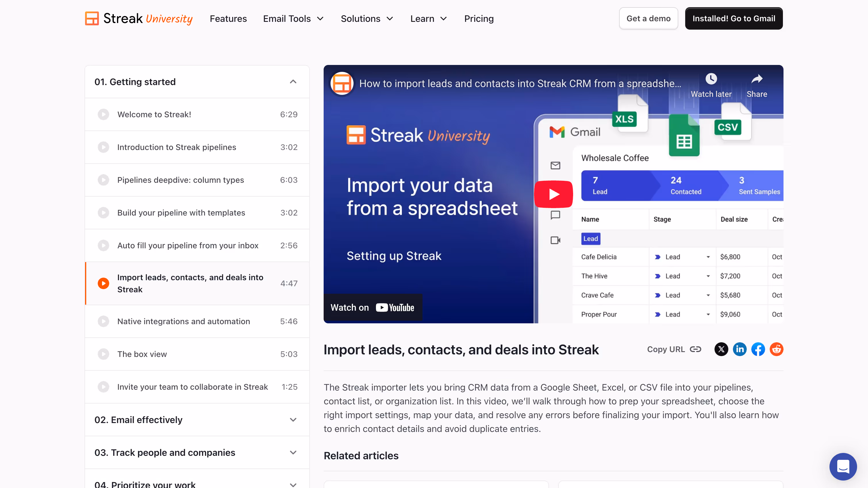Open the Features page
The height and width of the screenshot is (488, 868).
pyautogui.click(x=228, y=18)
